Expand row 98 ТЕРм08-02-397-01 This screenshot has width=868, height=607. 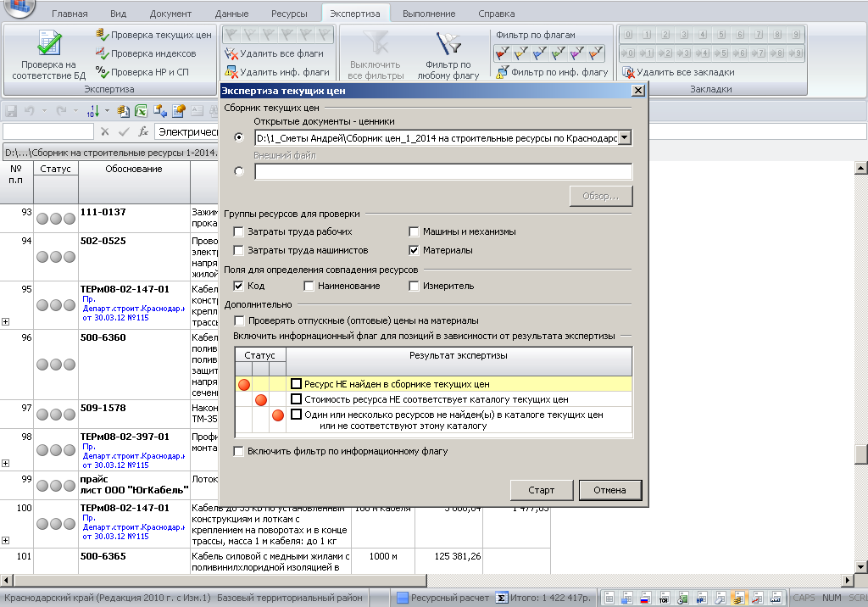(x=6, y=464)
